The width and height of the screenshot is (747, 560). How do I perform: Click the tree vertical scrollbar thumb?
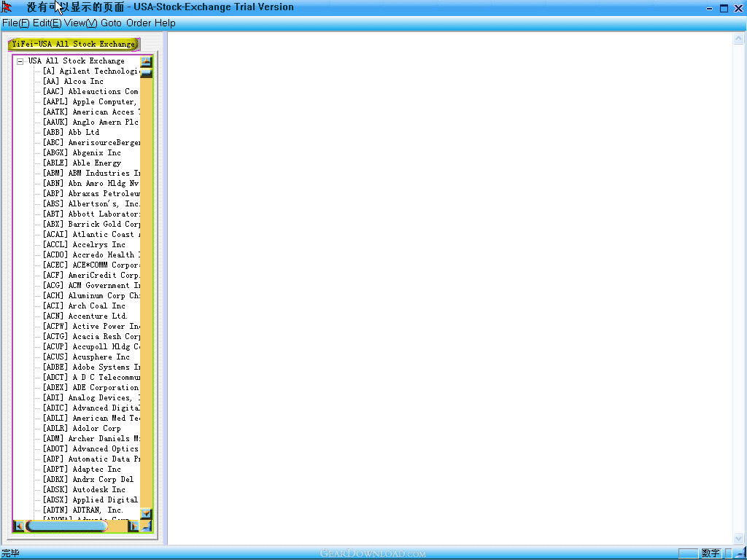[146, 72]
